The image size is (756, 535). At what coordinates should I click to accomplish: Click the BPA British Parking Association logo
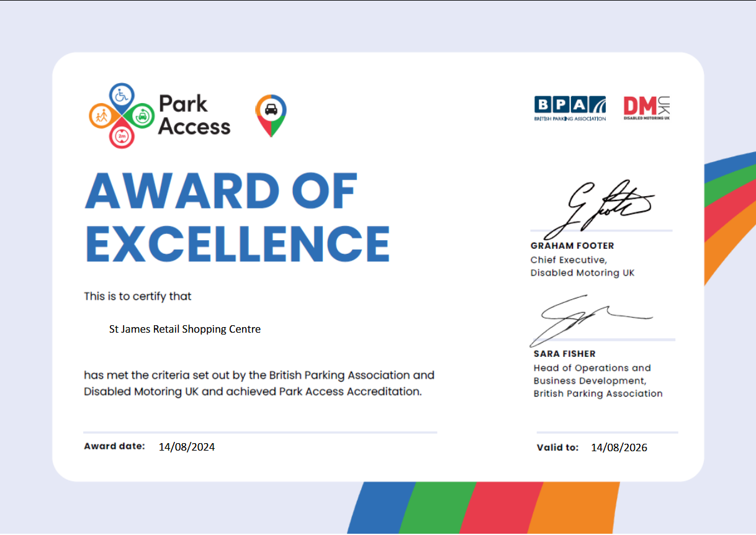point(570,108)
